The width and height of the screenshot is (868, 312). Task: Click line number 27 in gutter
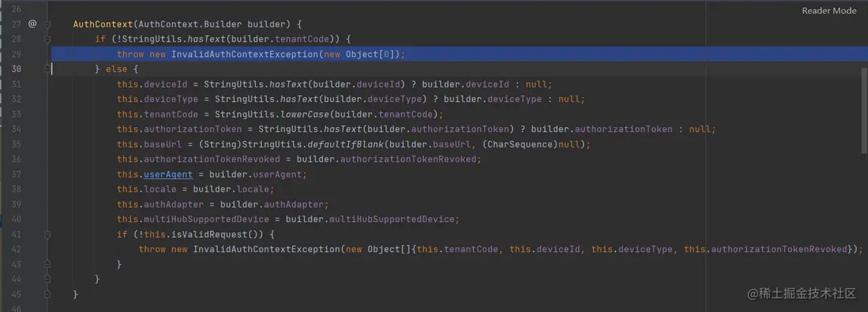[16, 24]
